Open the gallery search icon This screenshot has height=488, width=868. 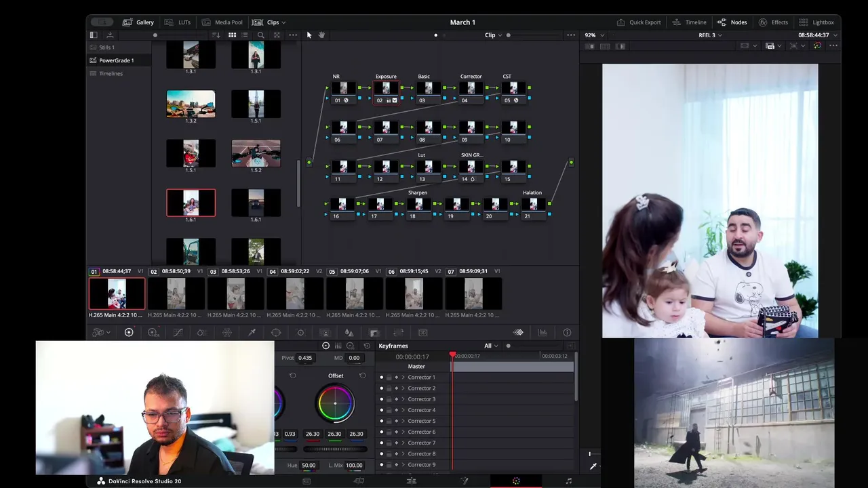261,35
